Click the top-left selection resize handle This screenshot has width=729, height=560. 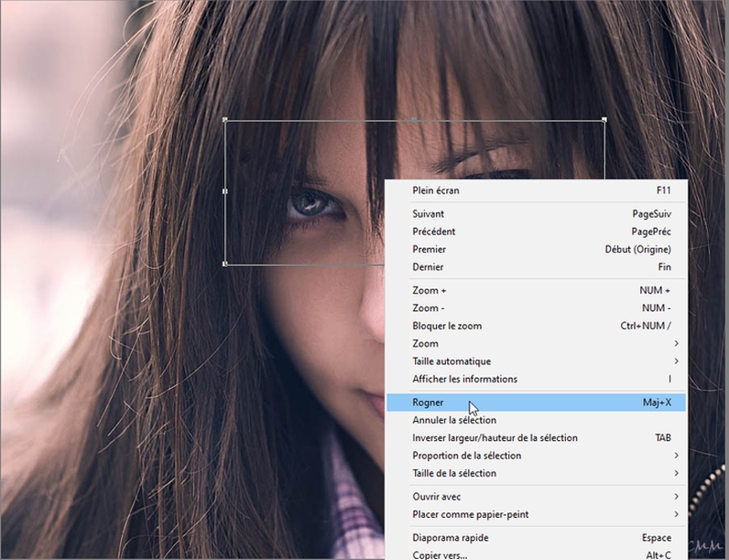[225, 120]
